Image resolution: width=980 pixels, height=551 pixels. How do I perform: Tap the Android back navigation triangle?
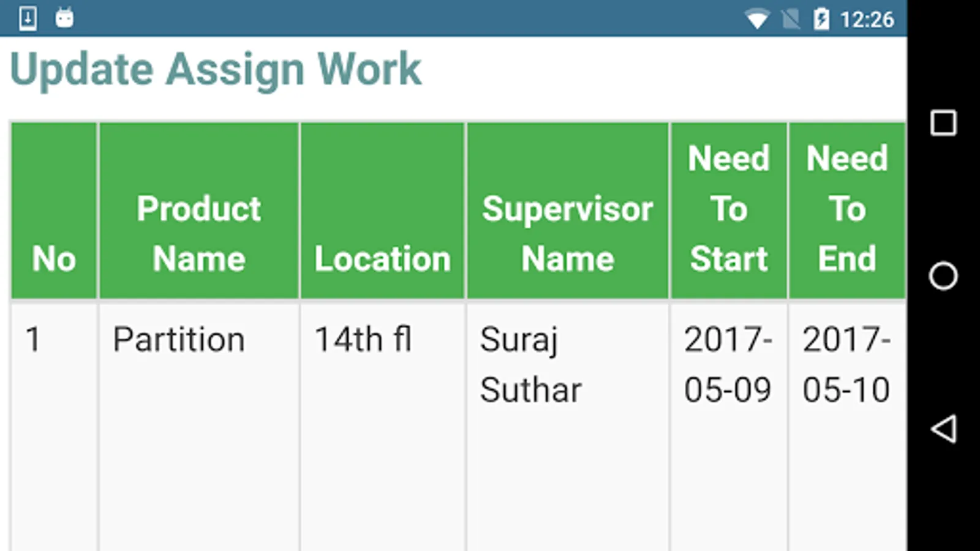click(944, 429)
